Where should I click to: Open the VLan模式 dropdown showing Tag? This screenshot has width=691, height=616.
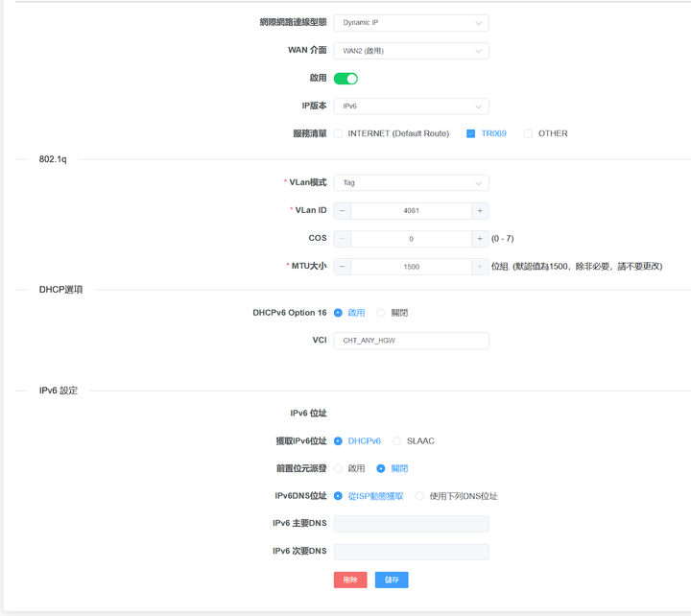coord(411,183)
